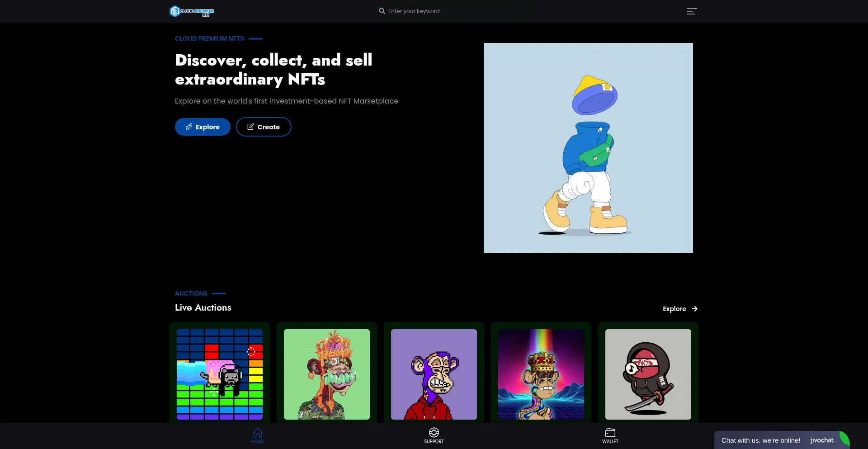The width and height of the screenshot is (868, 449).
Task: Click the SUPPORT tab label
Action: (434, 442)
